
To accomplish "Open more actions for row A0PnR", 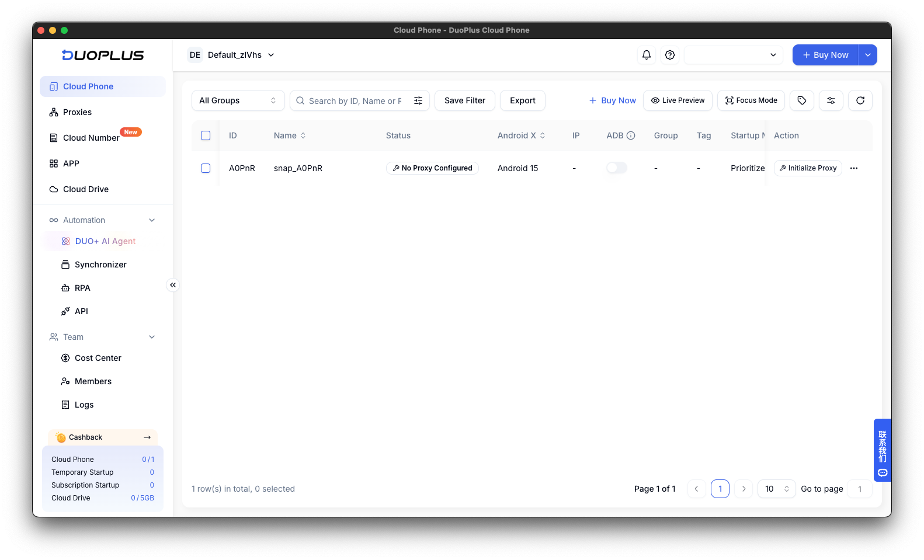I will tap(854, 168).
